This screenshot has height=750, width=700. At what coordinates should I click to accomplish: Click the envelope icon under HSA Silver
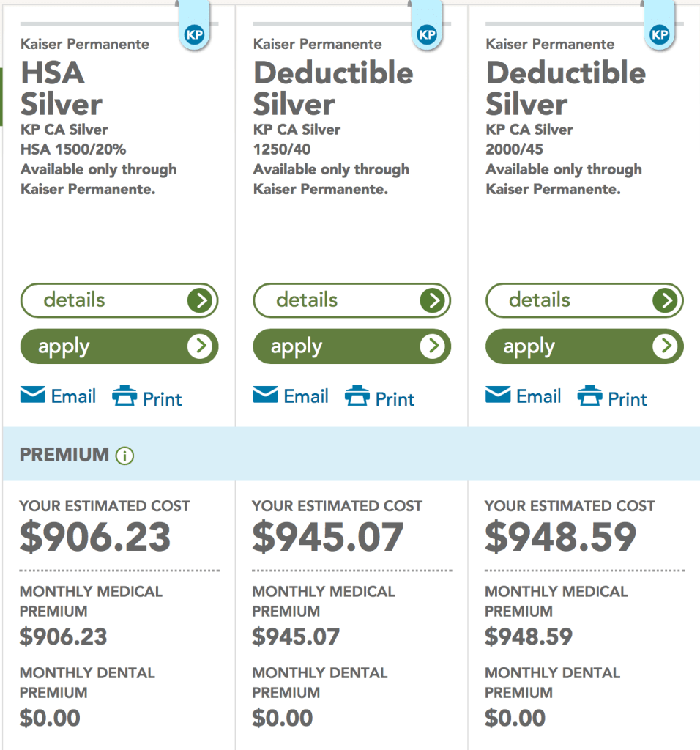point(33,396)
